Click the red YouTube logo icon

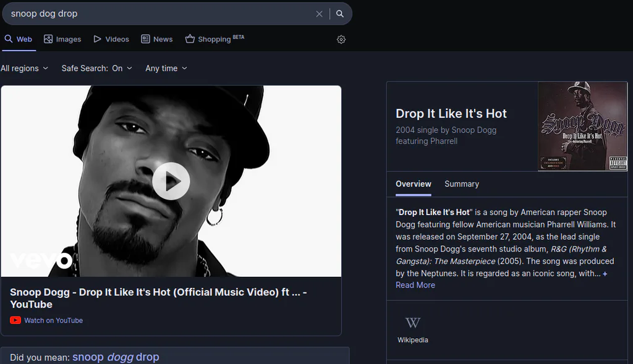tap(15, 320)
